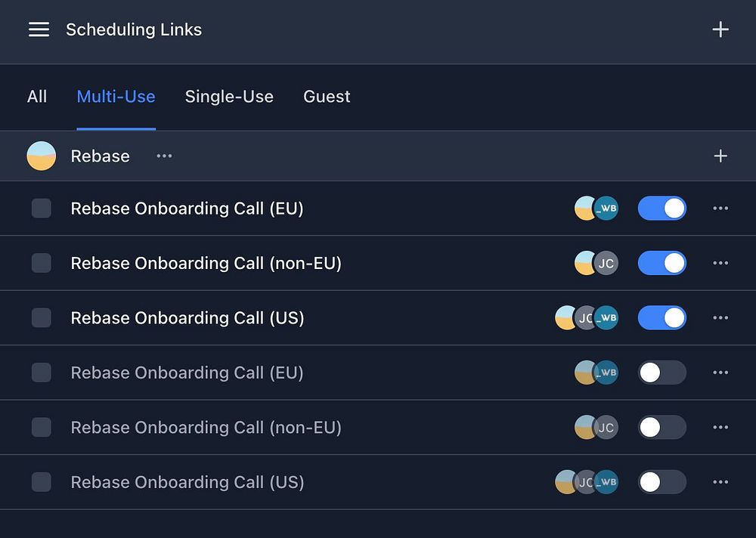Check the box for the active Rebase Onboarding Call (non-EU)
This screenshot has width=756, height=538.
(x=42, y=263)
